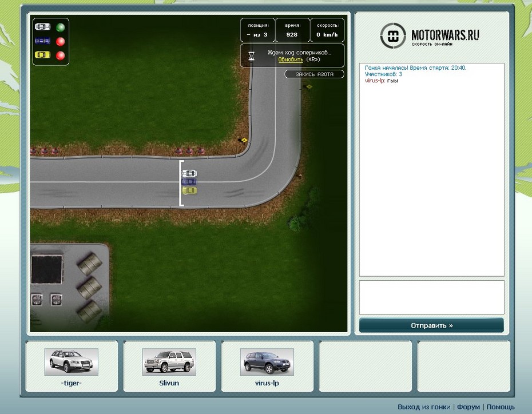The image size is (532, 414).
Task: Click the red status light beside the blue car
Action: [60, 41]
